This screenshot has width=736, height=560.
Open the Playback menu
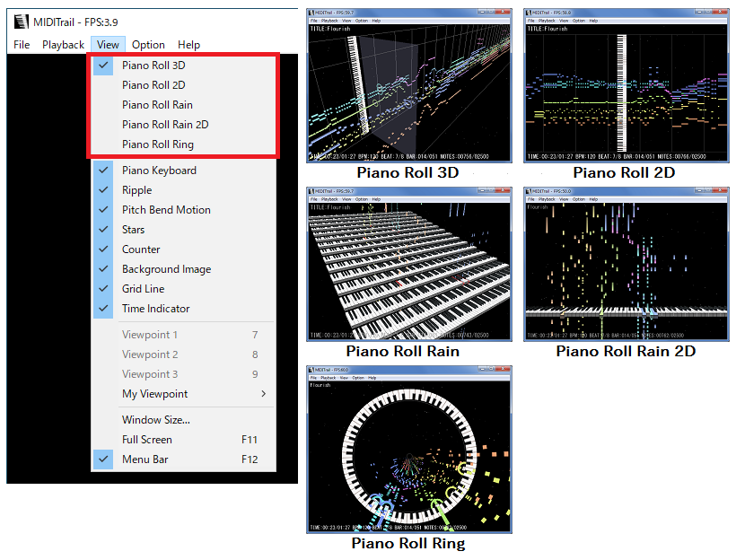(63, 45)
